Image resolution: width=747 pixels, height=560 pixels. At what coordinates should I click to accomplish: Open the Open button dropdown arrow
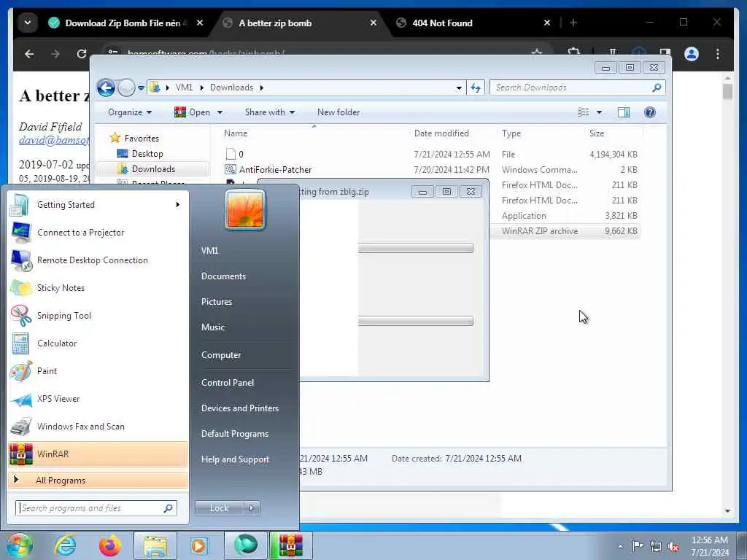point(220,112)
